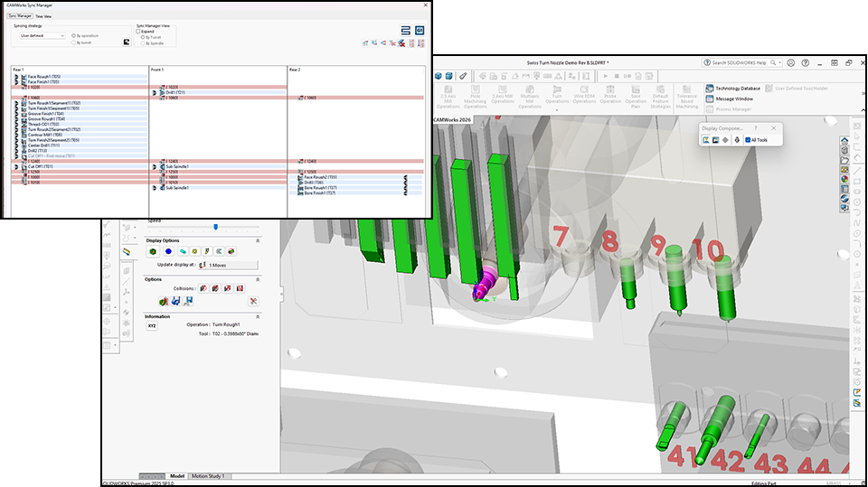Click the first collision detection icon
Screen dimensions: 868x487
click(x=203, y=288)
